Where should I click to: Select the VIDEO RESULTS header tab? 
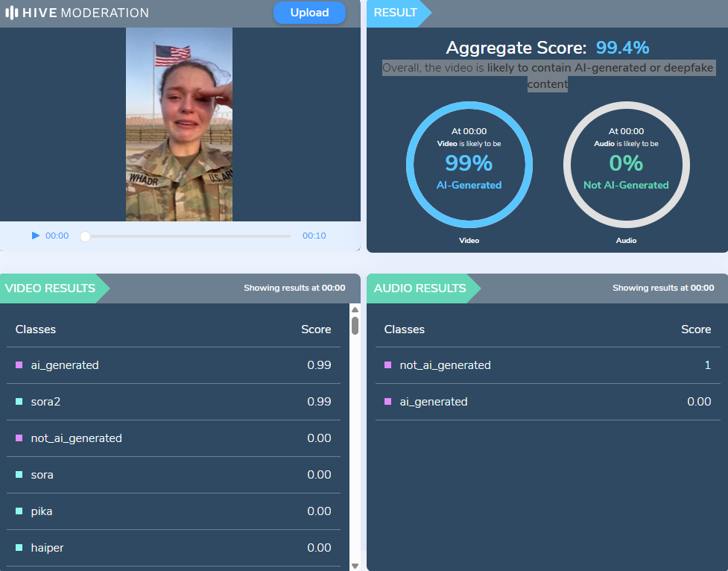(51, 288)
